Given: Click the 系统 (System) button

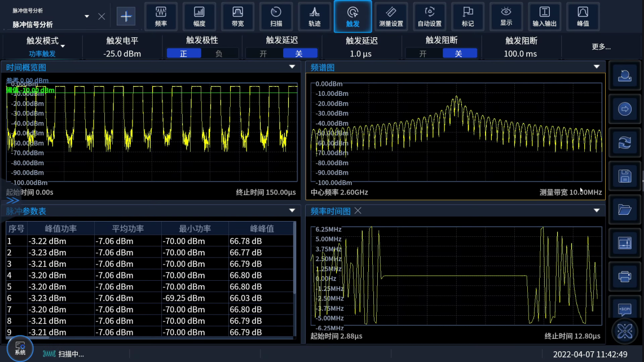Looking at the screenshot, I should point(20,347).
